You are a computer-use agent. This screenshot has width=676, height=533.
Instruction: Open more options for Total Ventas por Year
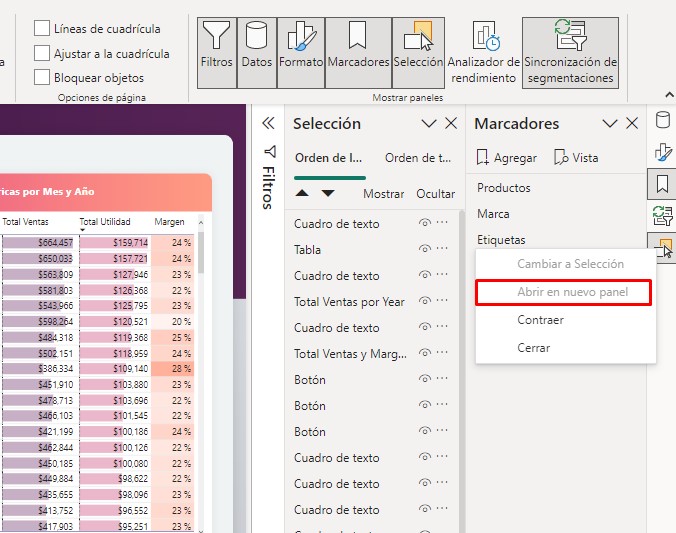(442, 301)
